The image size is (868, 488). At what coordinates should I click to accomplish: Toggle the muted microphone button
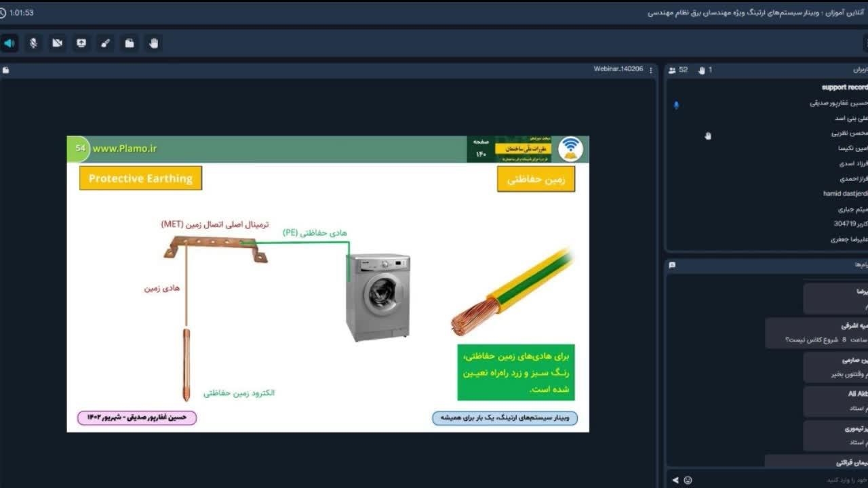pos(33,43)
